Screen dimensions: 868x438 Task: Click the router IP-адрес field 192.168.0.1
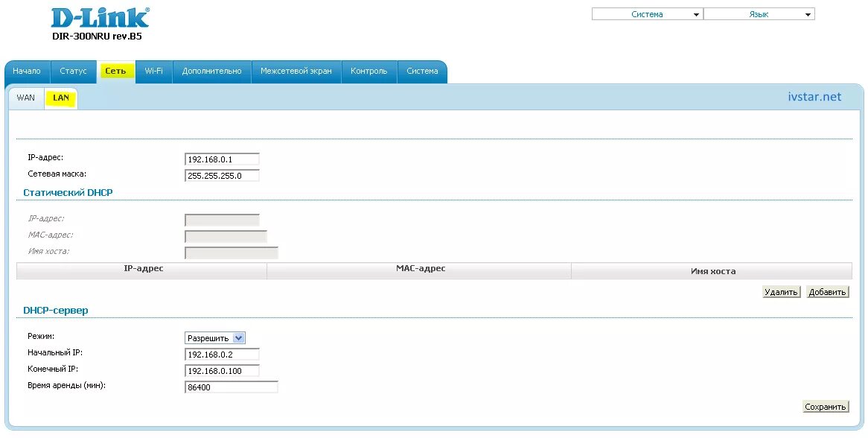pos(222,159)
